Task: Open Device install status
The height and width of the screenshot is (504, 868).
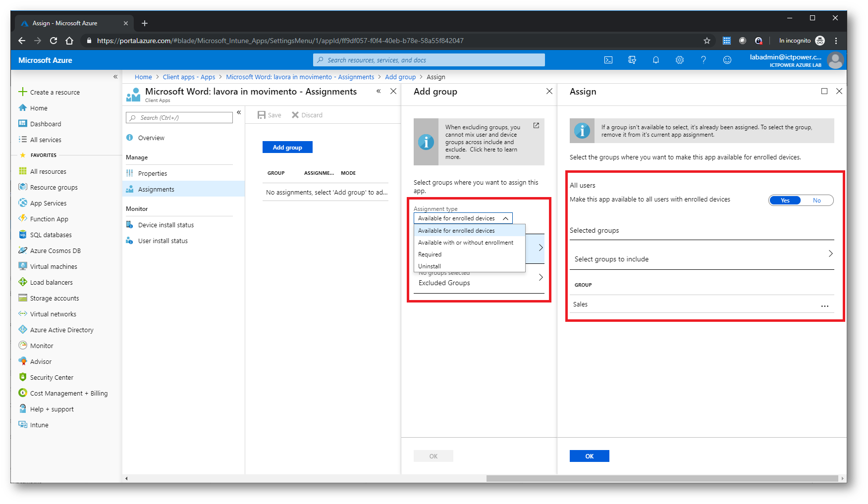Action: [x=183, y=225]
